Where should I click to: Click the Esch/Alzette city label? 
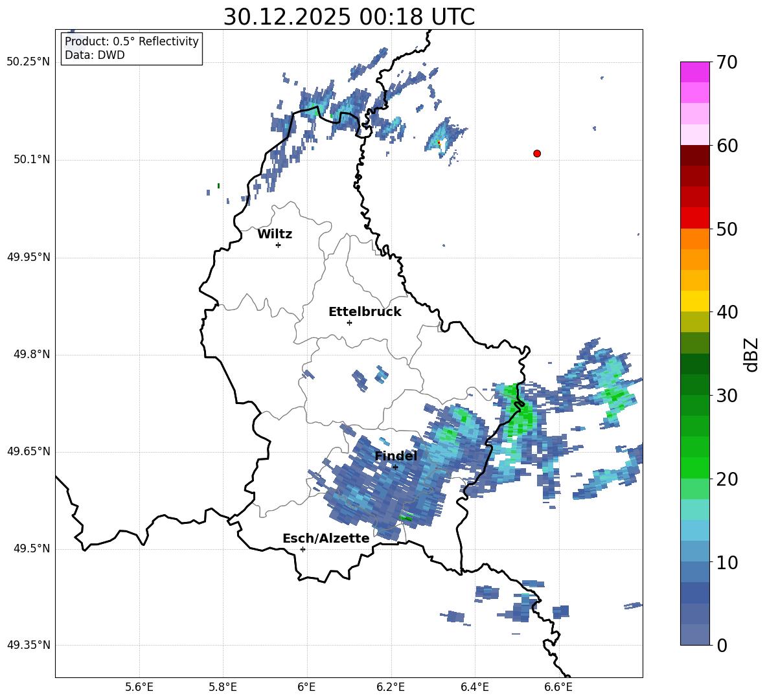point(326,538)
